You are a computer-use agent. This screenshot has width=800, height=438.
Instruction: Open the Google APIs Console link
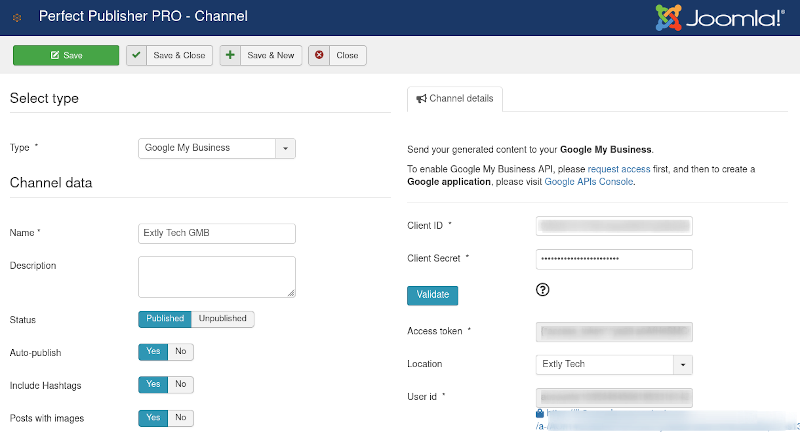coord(589,182)
